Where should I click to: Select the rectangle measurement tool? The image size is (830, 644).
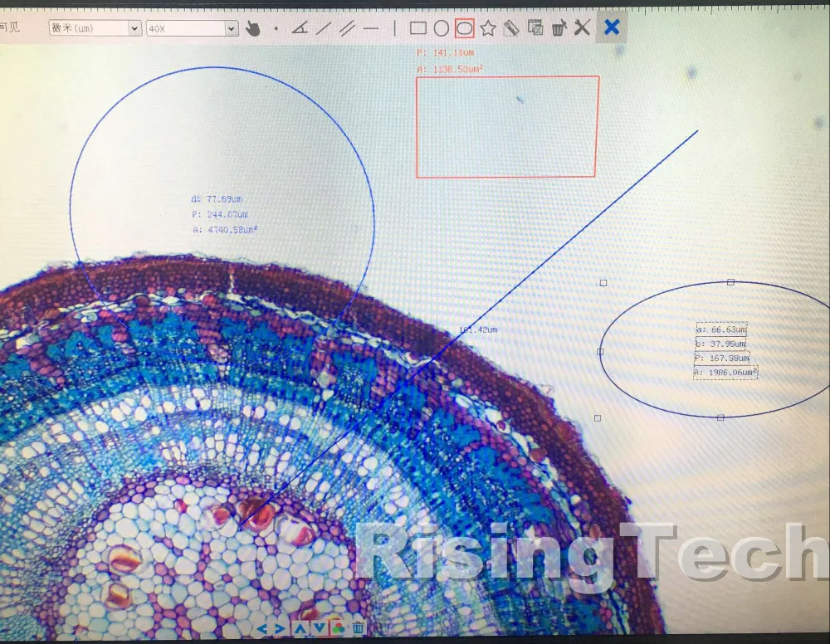418,28
